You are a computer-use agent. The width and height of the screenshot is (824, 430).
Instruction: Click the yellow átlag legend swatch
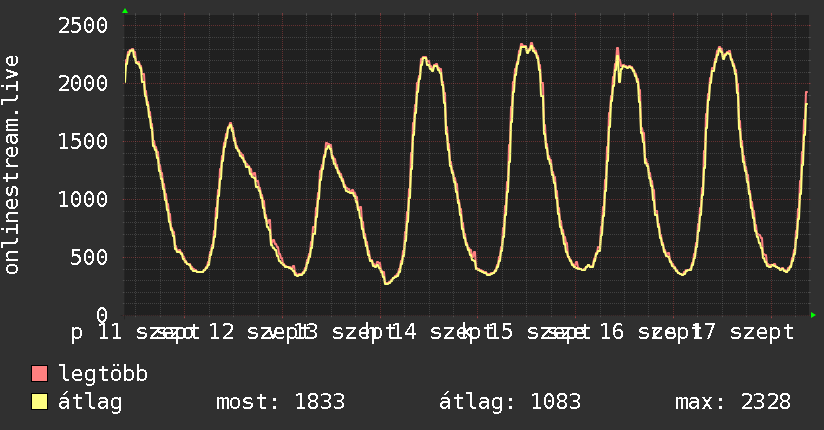pyautogui.click(x=39, y=401)
